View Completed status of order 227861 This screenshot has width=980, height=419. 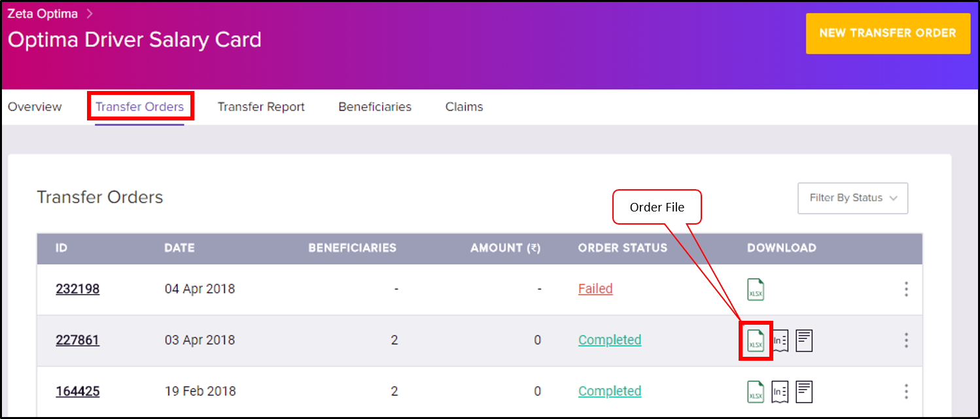[x=610, y=340]
